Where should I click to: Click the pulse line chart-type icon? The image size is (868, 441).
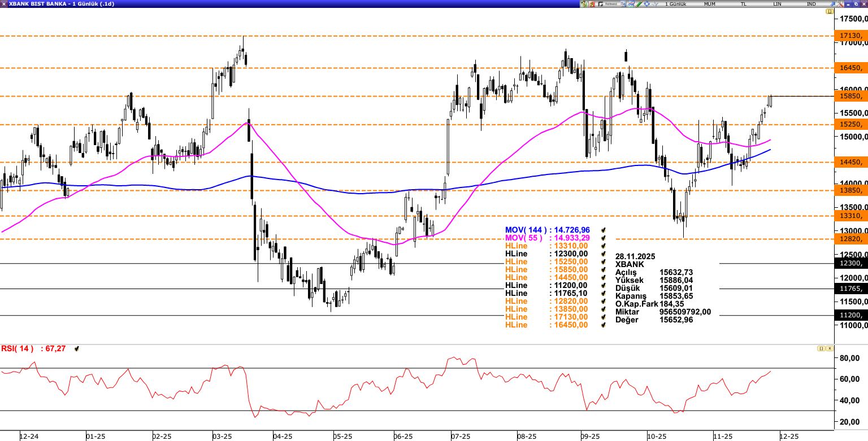coord(655,3)
